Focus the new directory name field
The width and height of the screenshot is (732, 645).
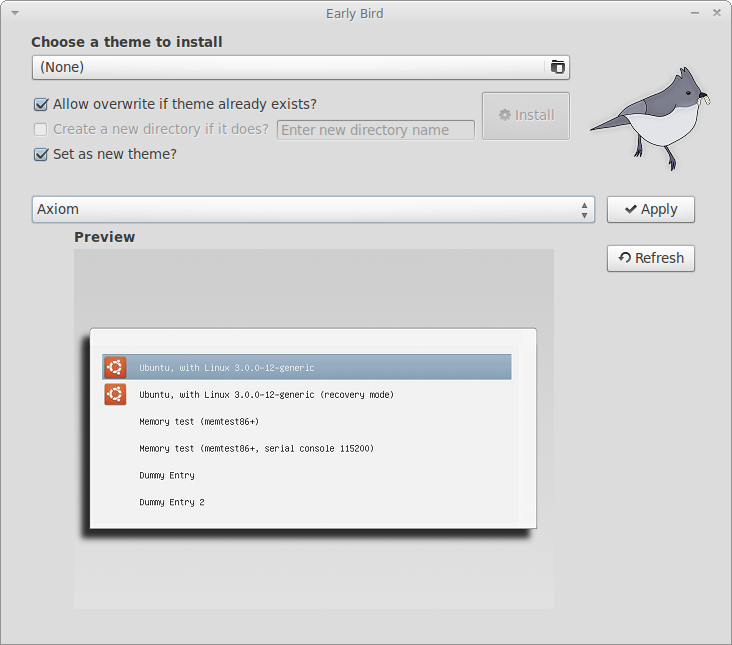pyautogui.click(x=376, y=130)
